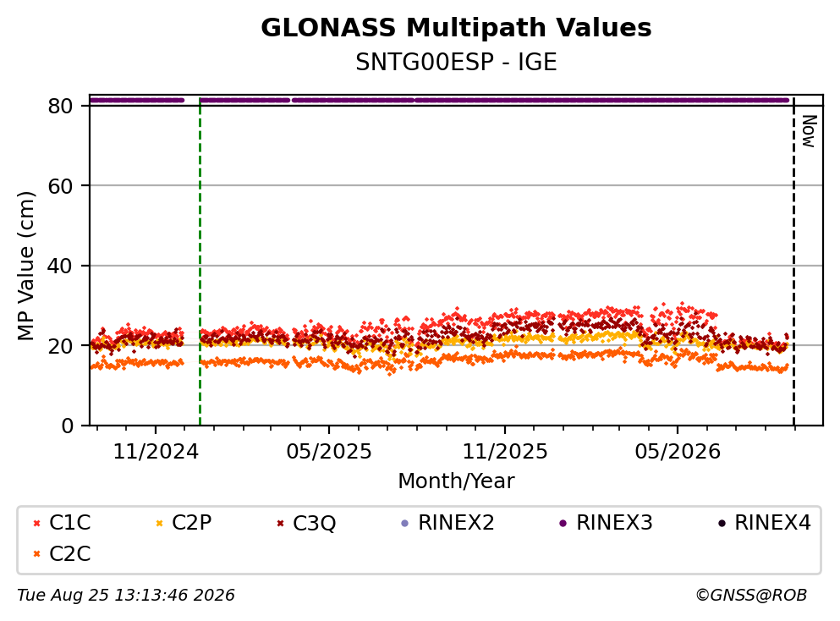Click the RINEX2 lavender legend dot
840x621 pixels.
point(405,523)
